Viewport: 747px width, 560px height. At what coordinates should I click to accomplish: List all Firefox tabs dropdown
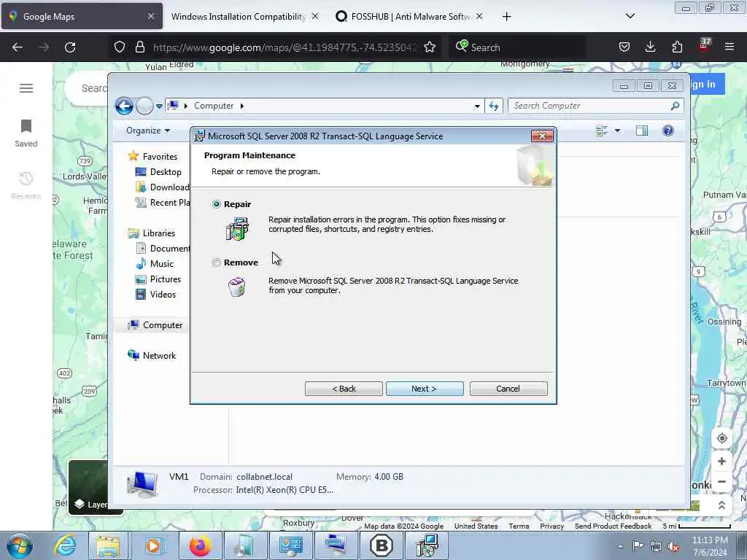pos(630,16)
